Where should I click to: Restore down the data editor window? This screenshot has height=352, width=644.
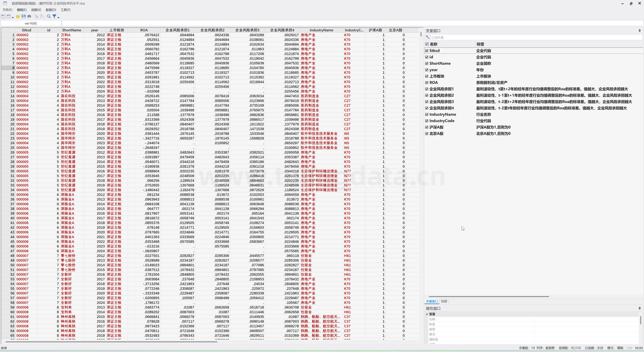tap(631, 4)
